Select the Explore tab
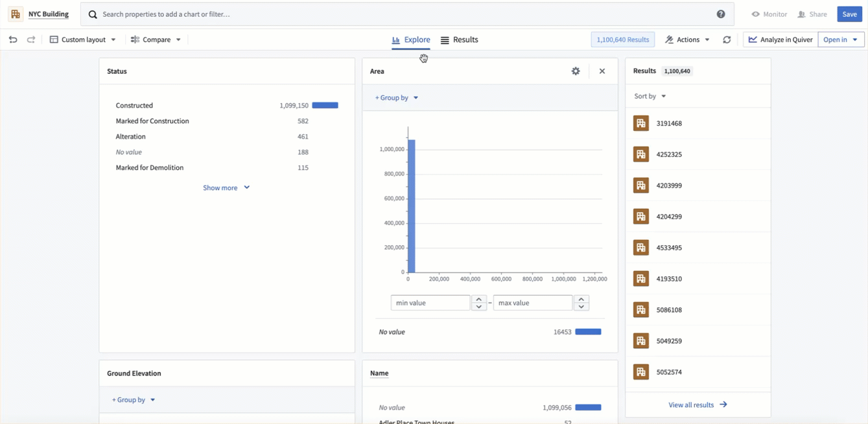 point(411,40)
